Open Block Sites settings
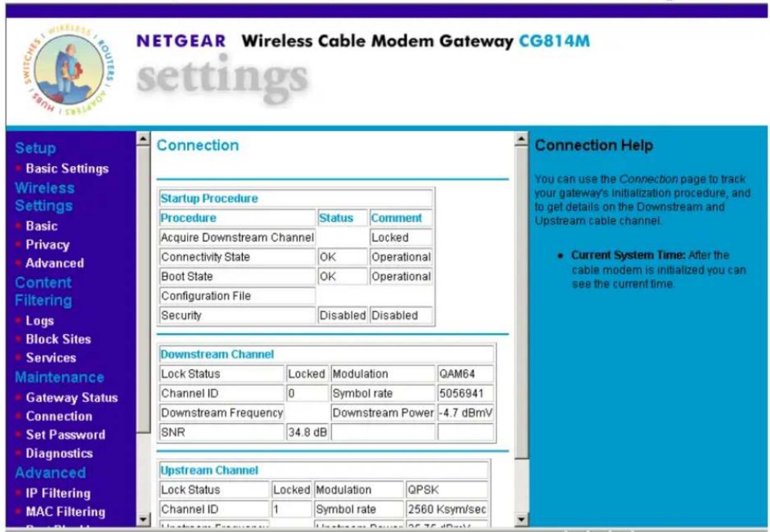Screen dimensions: 770x532 click(x=58, y=339)
